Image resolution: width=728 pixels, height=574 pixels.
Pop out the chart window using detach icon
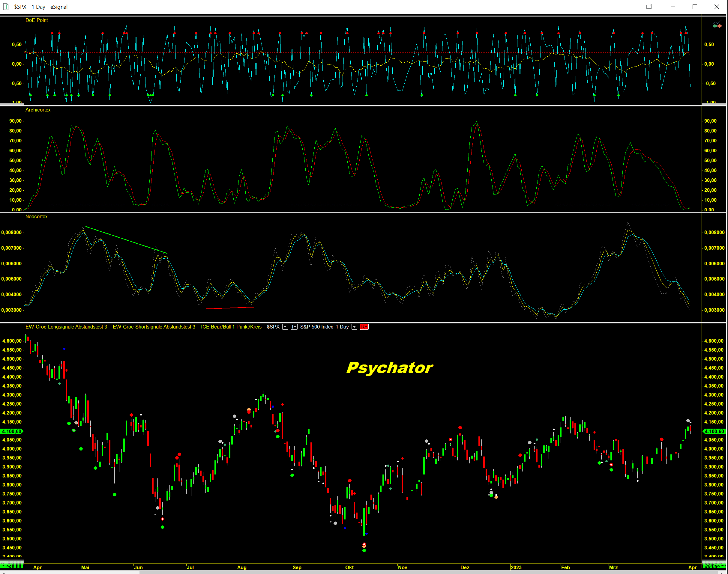649,7
